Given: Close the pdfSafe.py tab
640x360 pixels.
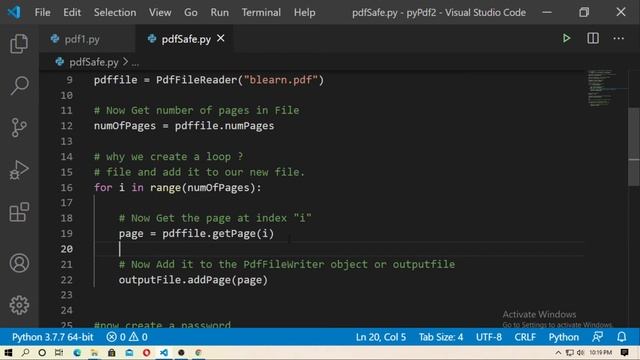Looking at the screenshot, I should (220, 38).
